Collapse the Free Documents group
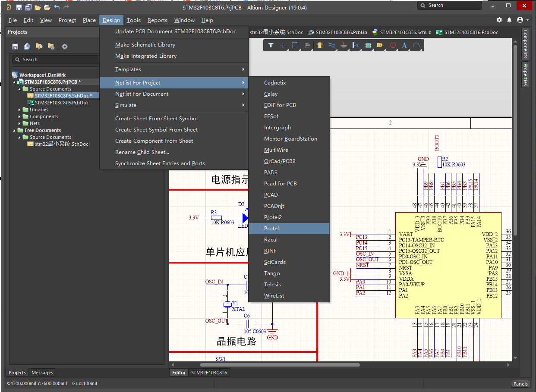The width and height of the screenshot is (536, 392). tap(14, 130)
